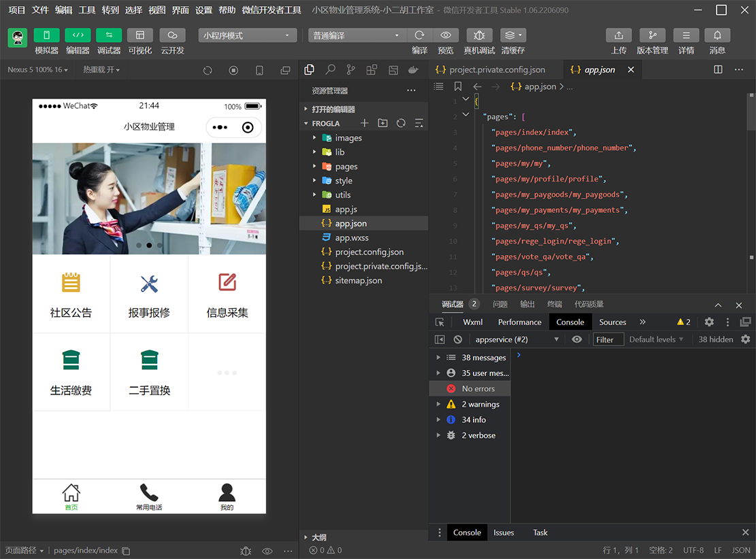Switch to the Sources devtools tab
Image resolution: width=756 pixels, height=559 pixels.
point(612,322)
